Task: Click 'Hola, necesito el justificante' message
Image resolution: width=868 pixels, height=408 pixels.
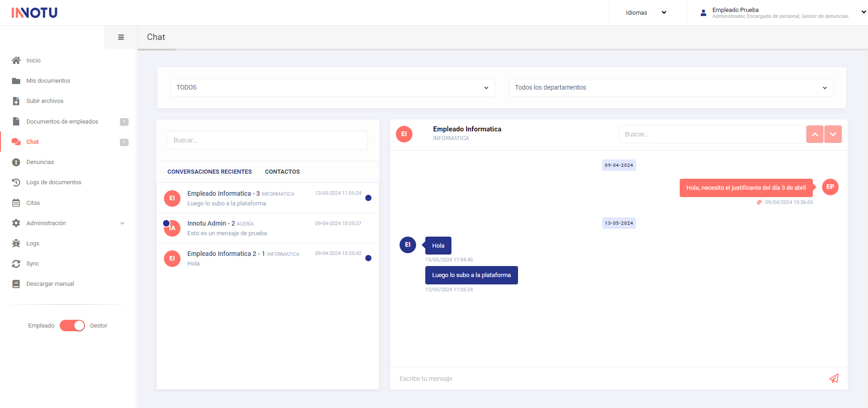Action: [746, 188]
